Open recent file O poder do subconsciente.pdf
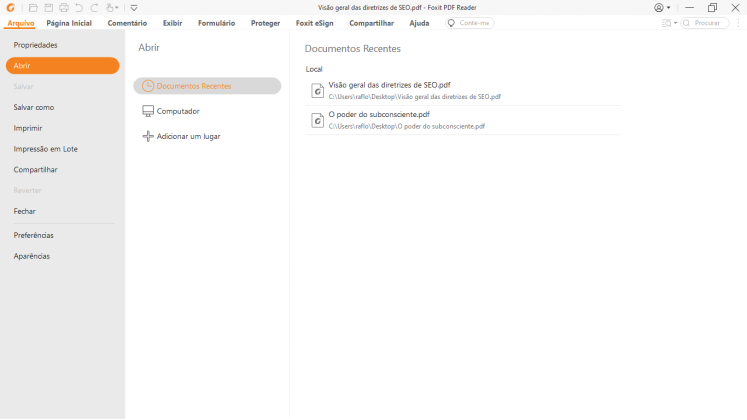 [x=463, y=120]
